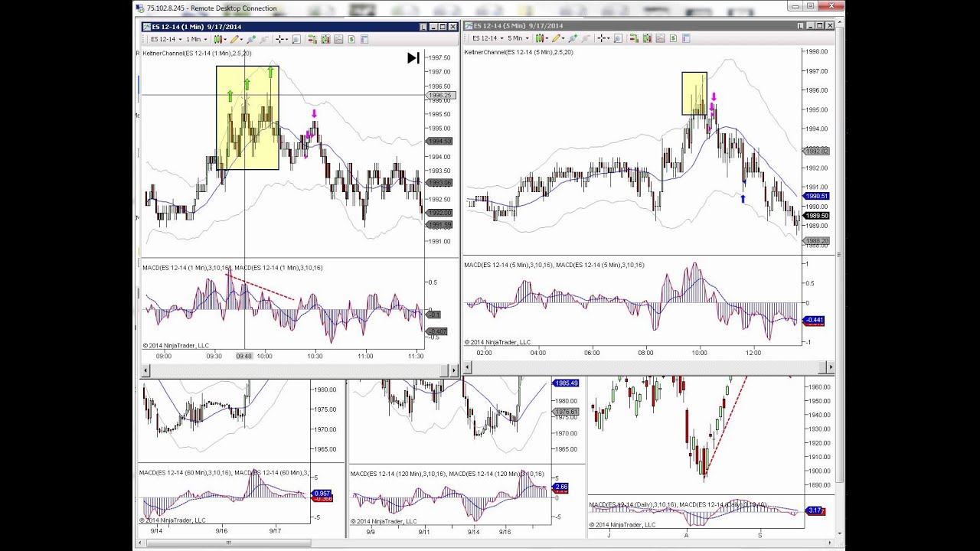The height and width of the screenshot is (551, 980).
Task: Click zoom out icon on 1 Min chart
Action: pyautogui.click(x=263, y=39)
